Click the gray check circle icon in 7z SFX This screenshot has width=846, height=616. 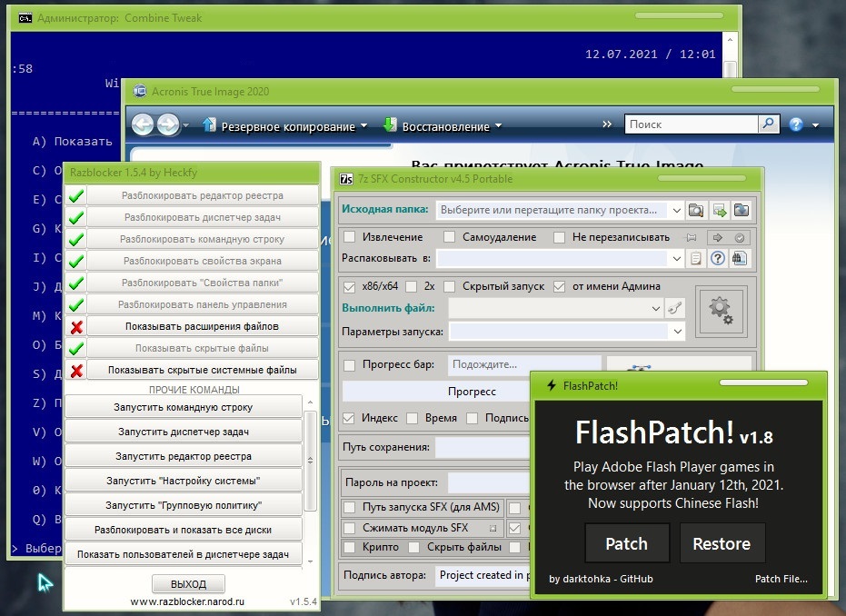point(740,237)
